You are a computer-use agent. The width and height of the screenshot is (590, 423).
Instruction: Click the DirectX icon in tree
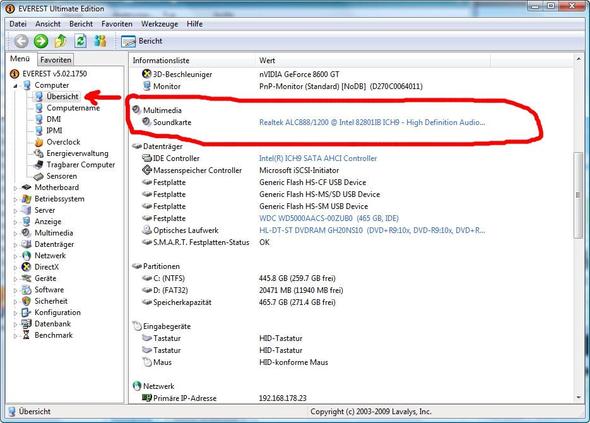[x=26, y=267]
